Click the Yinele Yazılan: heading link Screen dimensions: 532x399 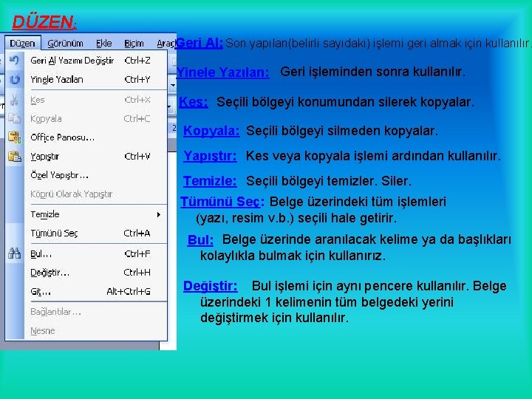(x=223, y=72)
